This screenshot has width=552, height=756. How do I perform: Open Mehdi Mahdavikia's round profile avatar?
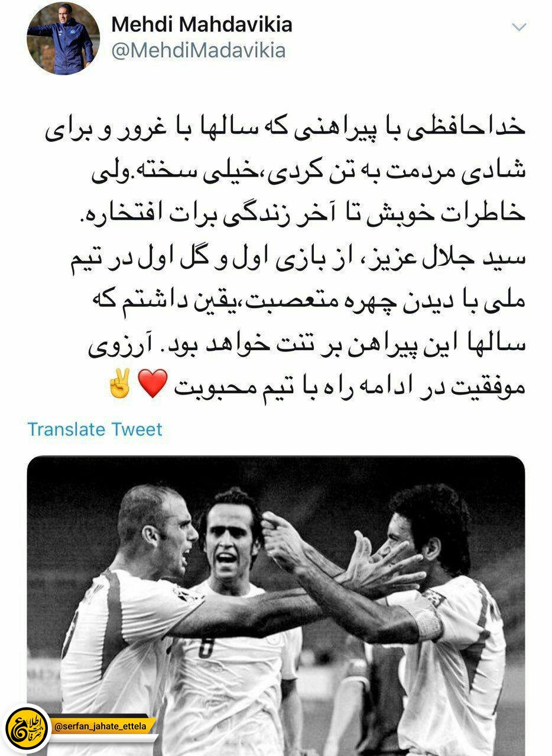coord(63,39)
